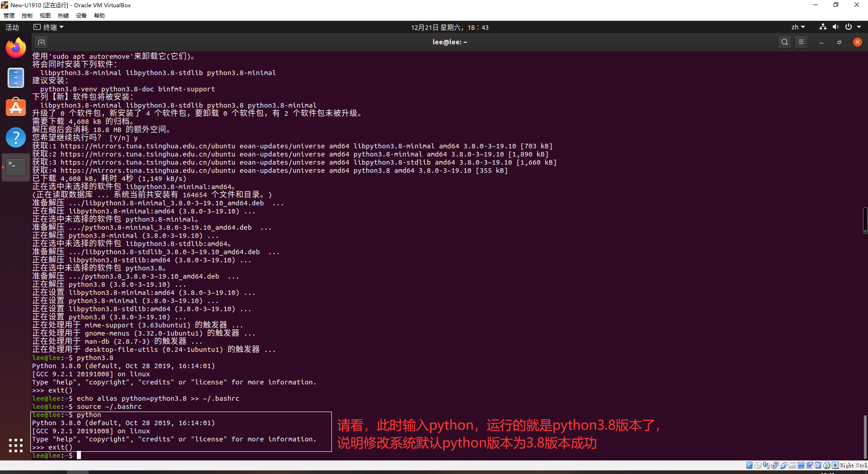Screen dimensions: 868x474
Task: Click 'Right Ctrl' host key label
Action: point(854,465)
